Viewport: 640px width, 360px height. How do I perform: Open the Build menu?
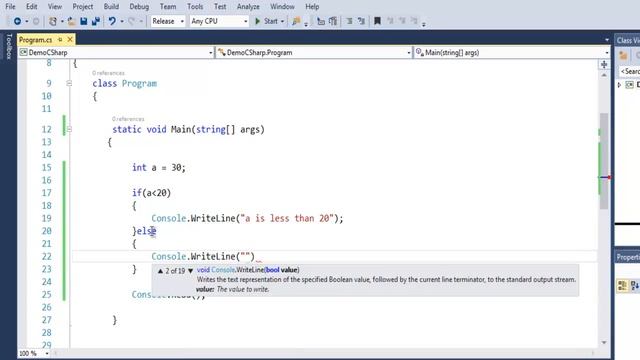point(111,7)
